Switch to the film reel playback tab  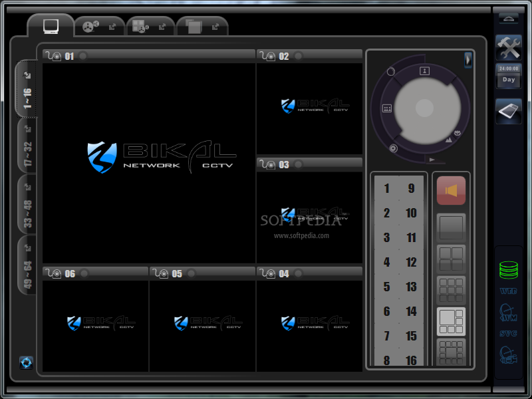91,26
